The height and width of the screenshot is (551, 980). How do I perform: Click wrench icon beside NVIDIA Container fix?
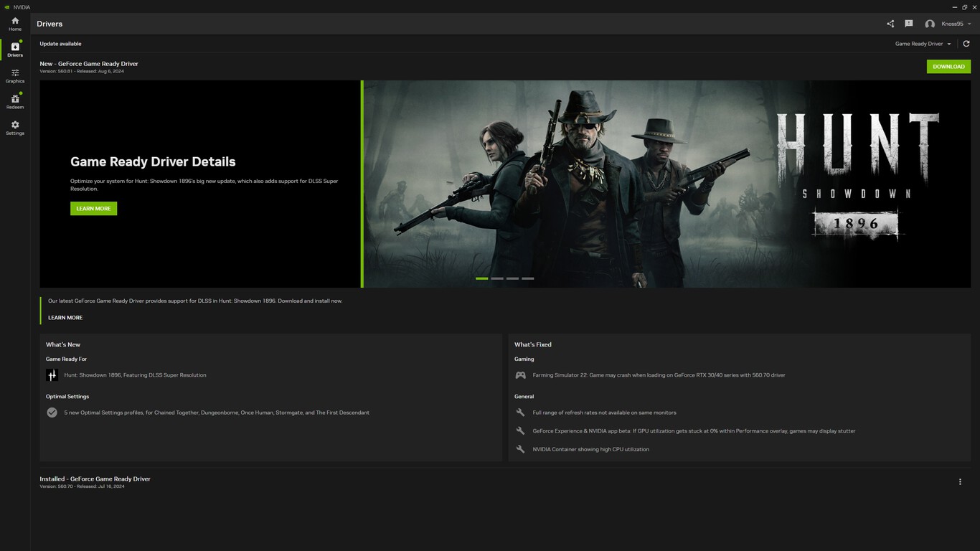(x=521, y=449)
